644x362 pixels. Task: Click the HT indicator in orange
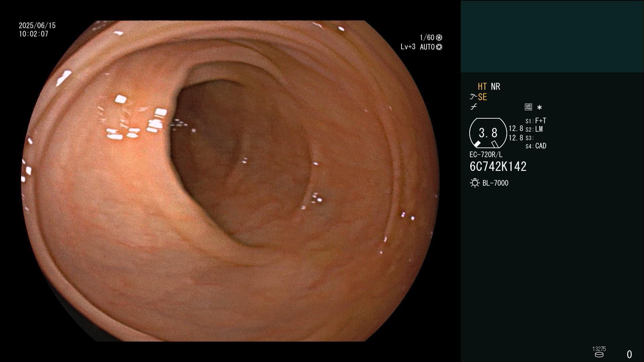click(482, 86)
